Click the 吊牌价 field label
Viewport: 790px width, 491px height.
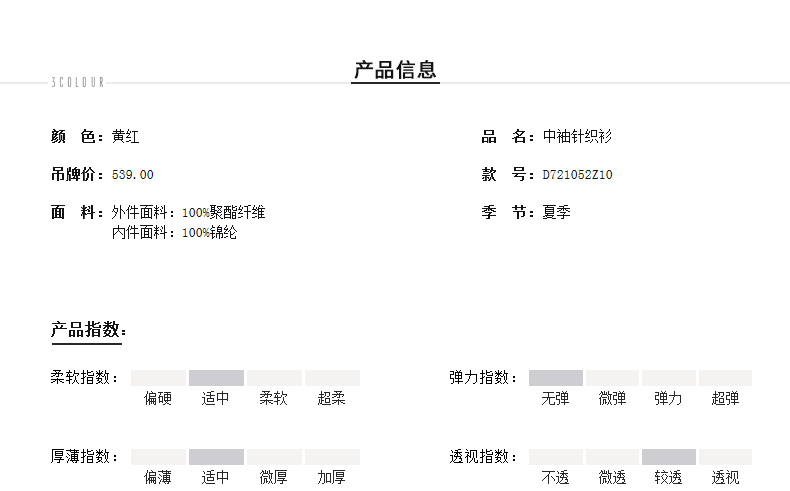pos(77,174)
